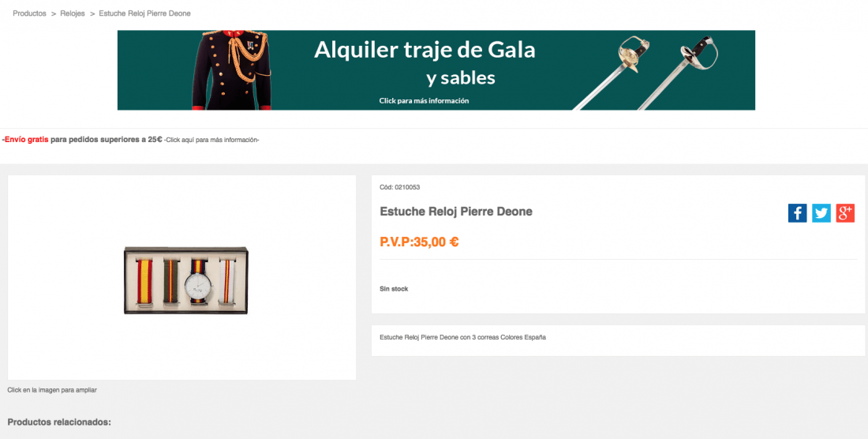The width and height of the screenshot is (868, 439).
Task: Open the red 'Envío gratis' text
Action: [25, 140]
